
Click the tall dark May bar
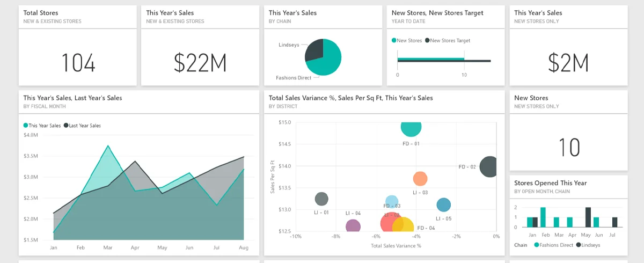pyautogui.click(x=588, y=217)
